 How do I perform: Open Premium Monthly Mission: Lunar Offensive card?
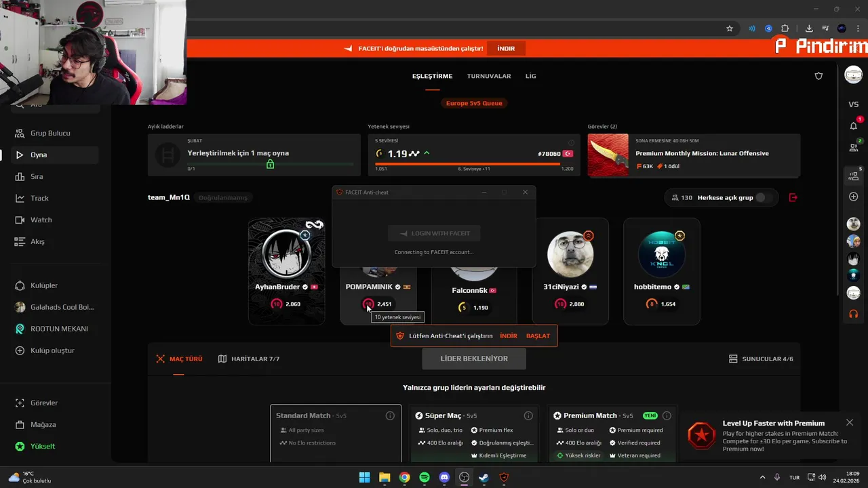pyautogui.click(x=694, y=155)
